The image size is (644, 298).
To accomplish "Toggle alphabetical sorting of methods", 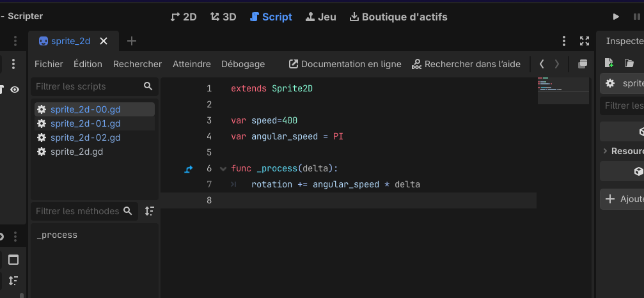I will [150, 211].
